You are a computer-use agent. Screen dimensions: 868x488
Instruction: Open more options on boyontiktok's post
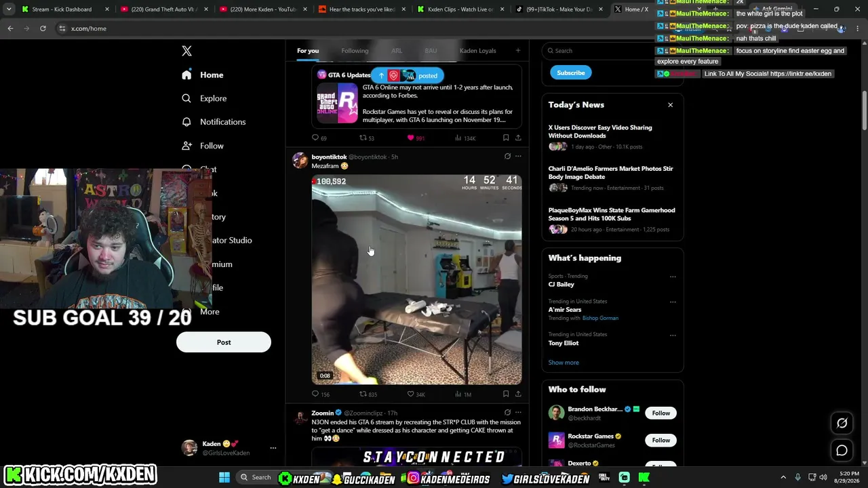pos(518,157)
